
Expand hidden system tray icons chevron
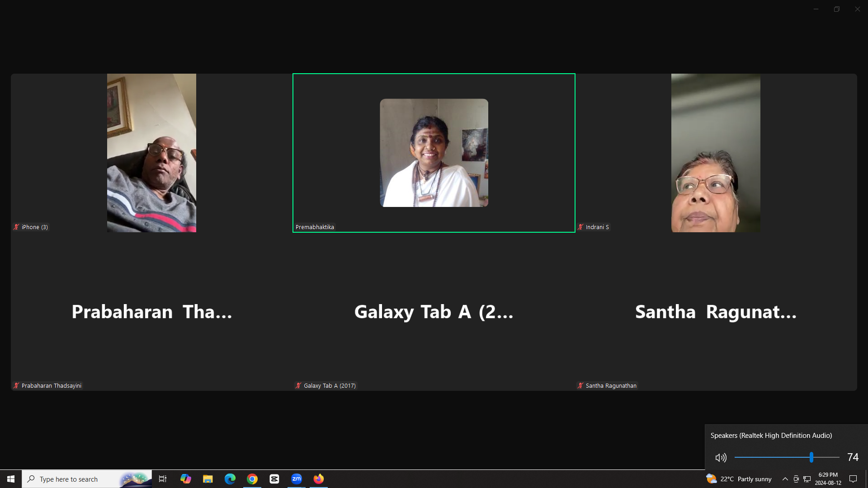[785, 479]
